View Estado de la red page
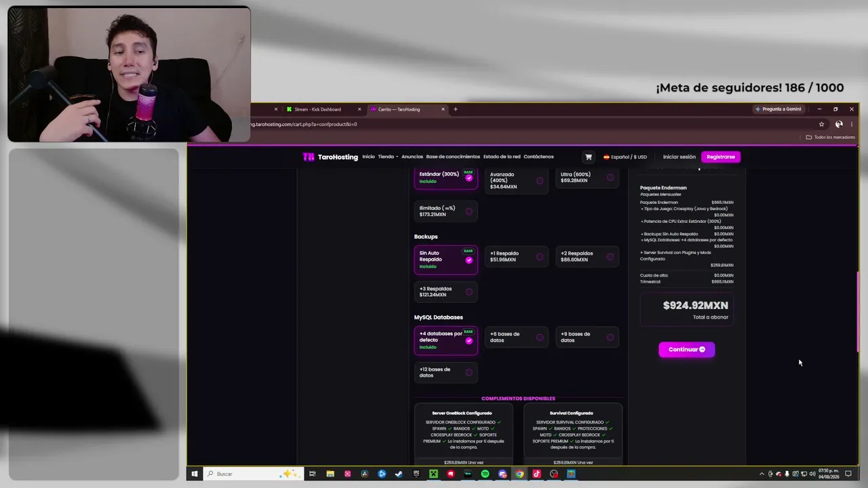 point(502,157)
